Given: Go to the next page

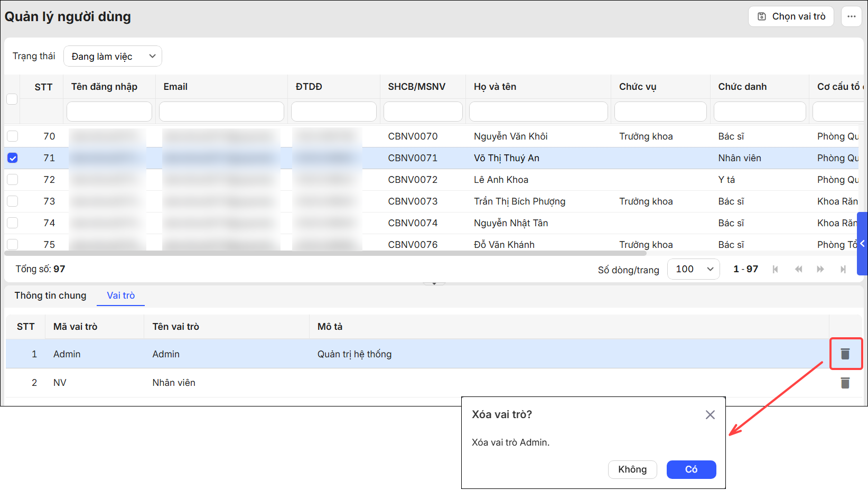Looking at the screenshot, I should pyautogui.click(x=820, y=269).
